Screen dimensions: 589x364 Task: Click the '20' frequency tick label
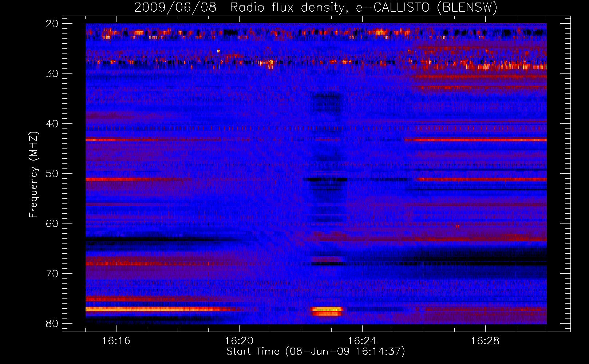[52, 24]
